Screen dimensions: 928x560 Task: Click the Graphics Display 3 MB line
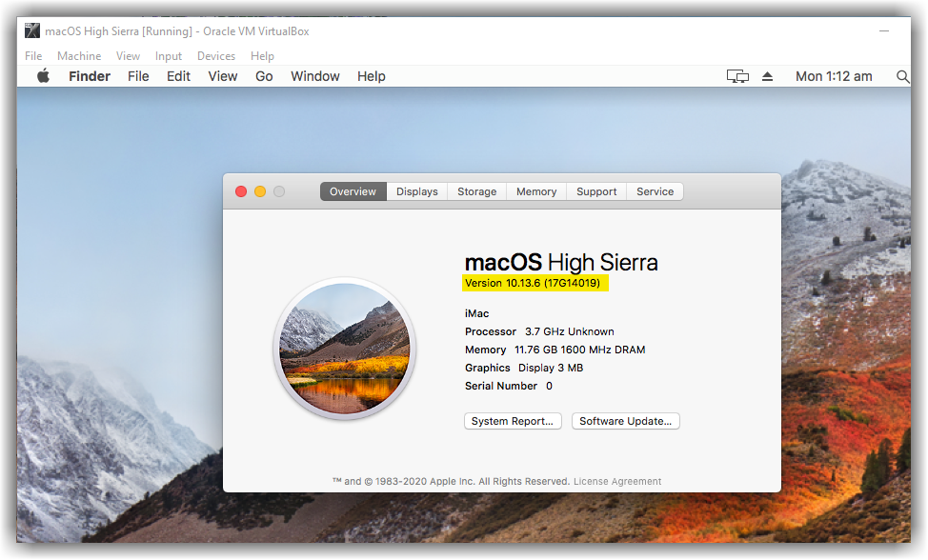coord(524,368)
